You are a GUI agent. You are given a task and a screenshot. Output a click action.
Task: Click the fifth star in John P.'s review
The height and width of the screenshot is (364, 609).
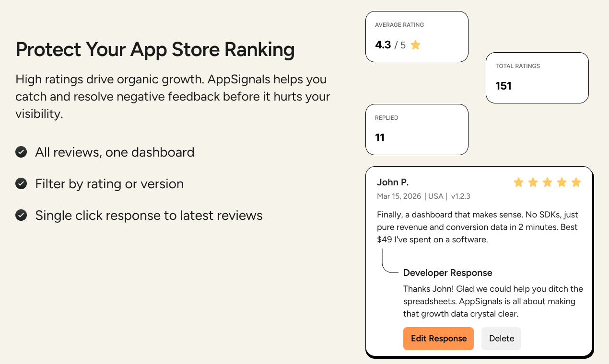point(576,182)
